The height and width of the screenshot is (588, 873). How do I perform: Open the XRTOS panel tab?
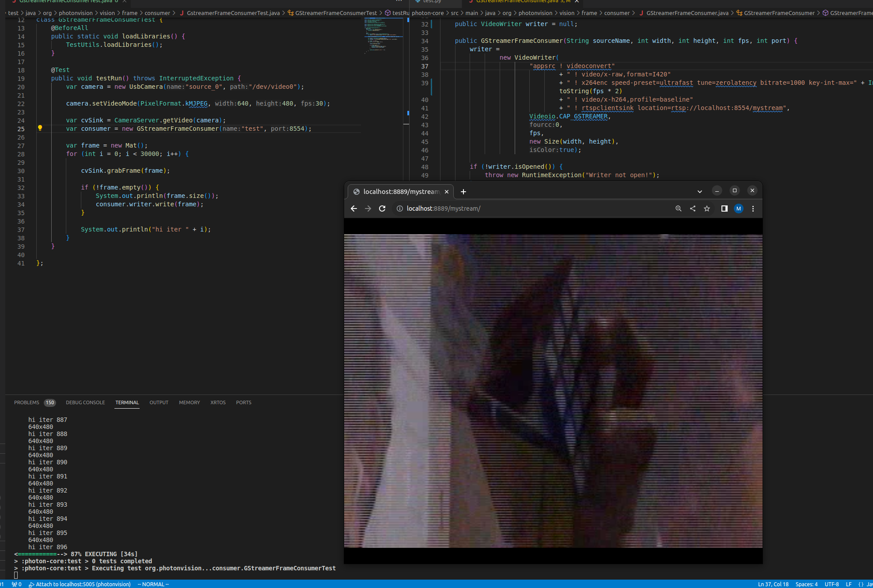218,402
